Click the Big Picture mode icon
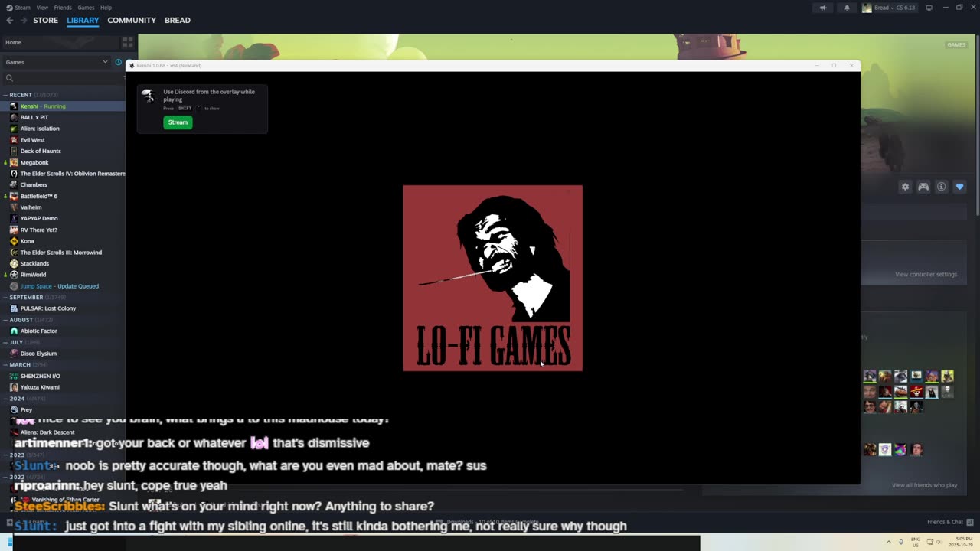980x551 pixels. tap(929, 8)
